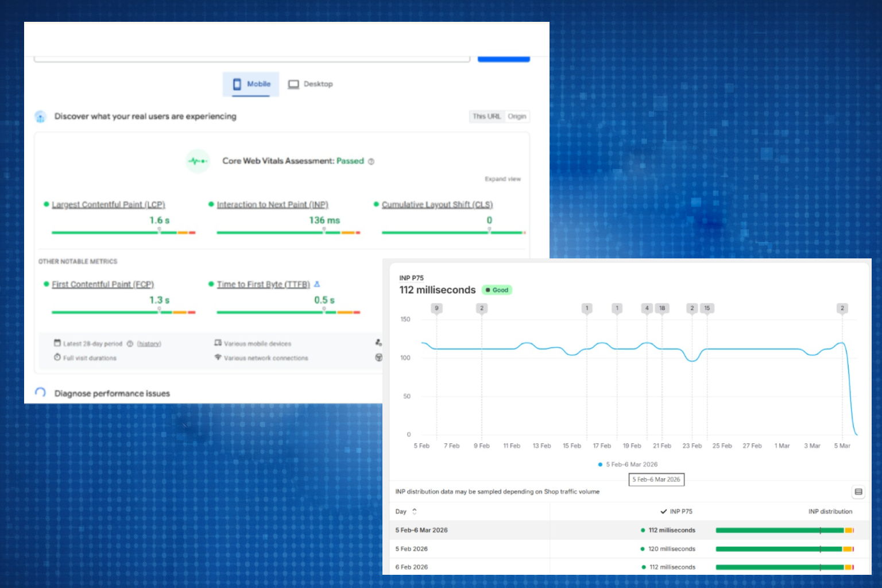Toggle the 5 Feb–6 Mar 2026 legend dot
Viewport: 882px width, 588px height.
[x=601, y=464]
